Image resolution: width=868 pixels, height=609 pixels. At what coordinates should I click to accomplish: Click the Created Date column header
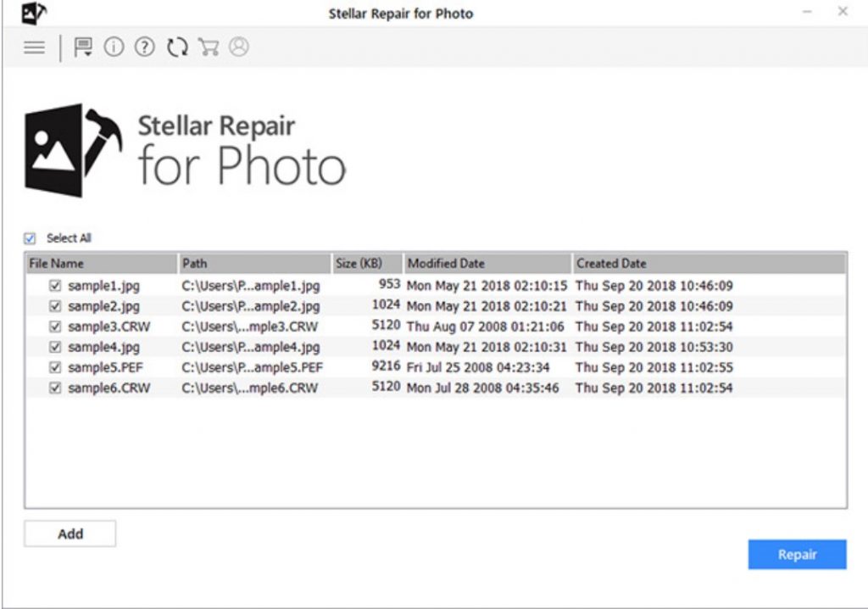tap(708, 263)
